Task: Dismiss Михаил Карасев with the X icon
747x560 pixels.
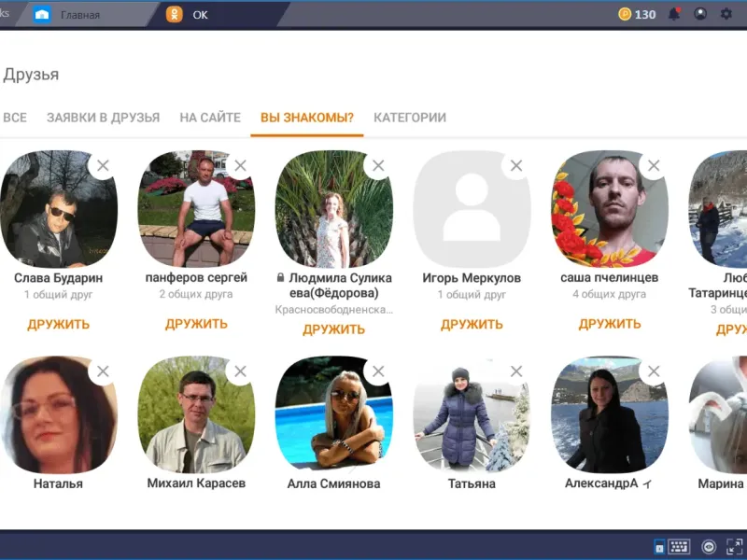Action: coord(241,371)
